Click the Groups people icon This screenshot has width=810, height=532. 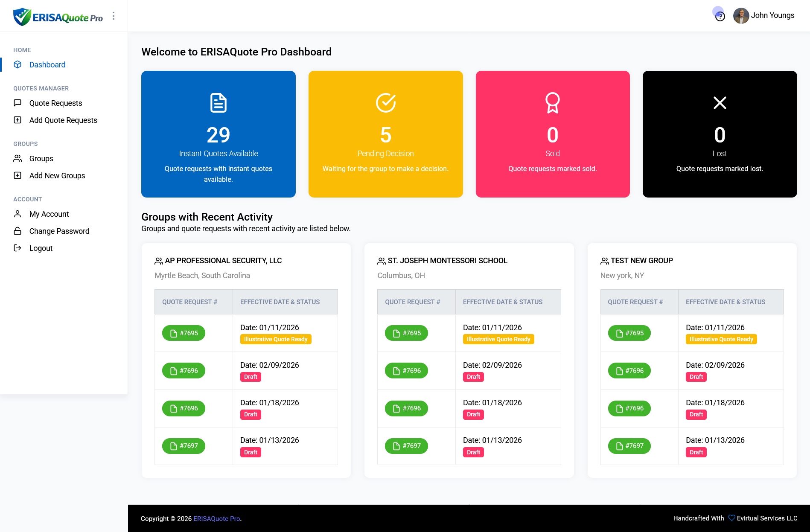17,158
